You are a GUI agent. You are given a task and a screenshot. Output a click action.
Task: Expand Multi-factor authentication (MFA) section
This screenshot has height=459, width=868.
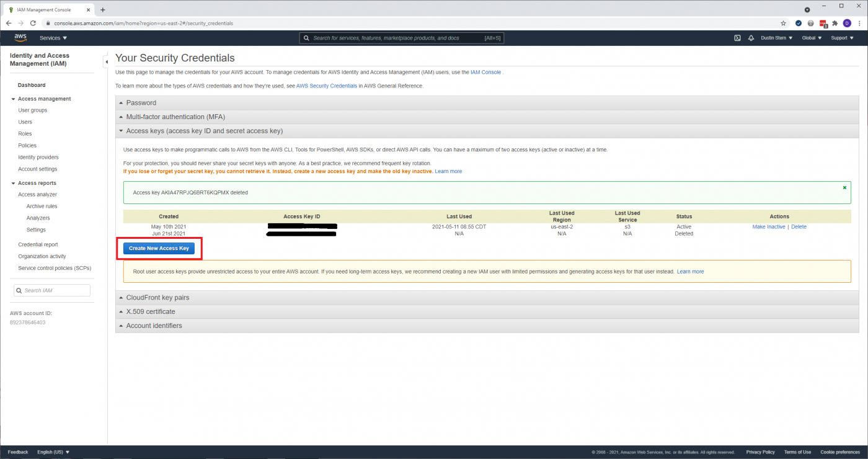(487, 117)
